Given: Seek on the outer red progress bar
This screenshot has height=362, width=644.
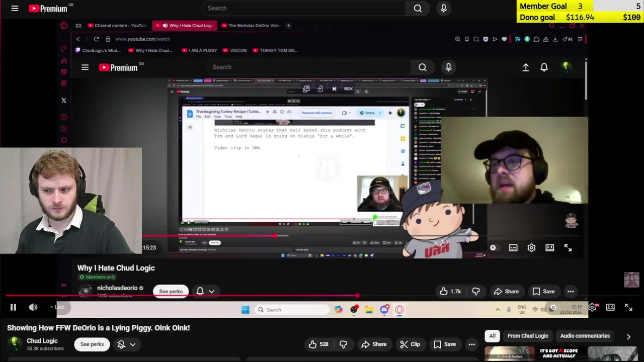Looking at the screenshot, I should [322, 296].
